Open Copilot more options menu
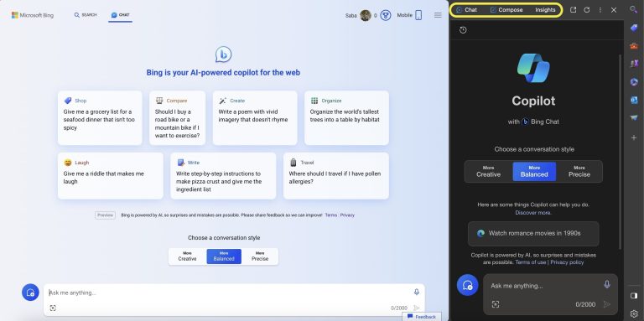Viewport: 644px width, 321px height. [600, 10]
